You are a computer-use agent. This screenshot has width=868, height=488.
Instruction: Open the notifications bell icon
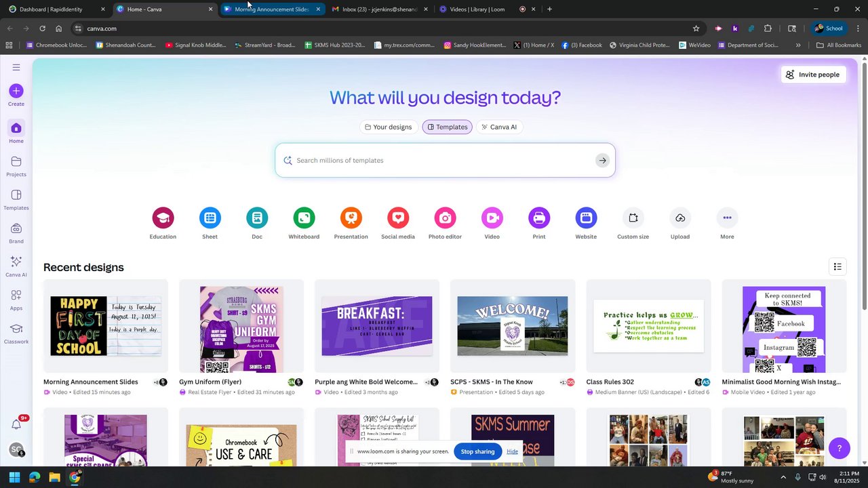(16, 424)
